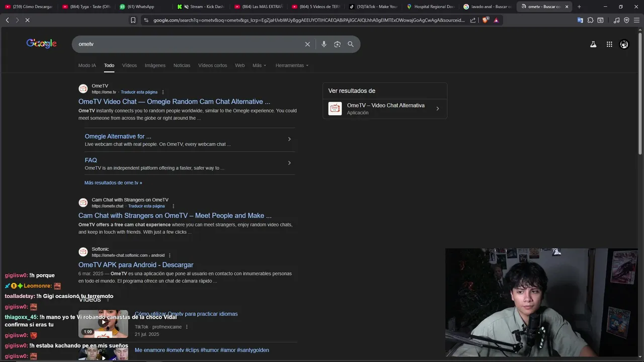The image size is (644, 362).
Task: Open Search Labs flask icon
Action: 593,44
